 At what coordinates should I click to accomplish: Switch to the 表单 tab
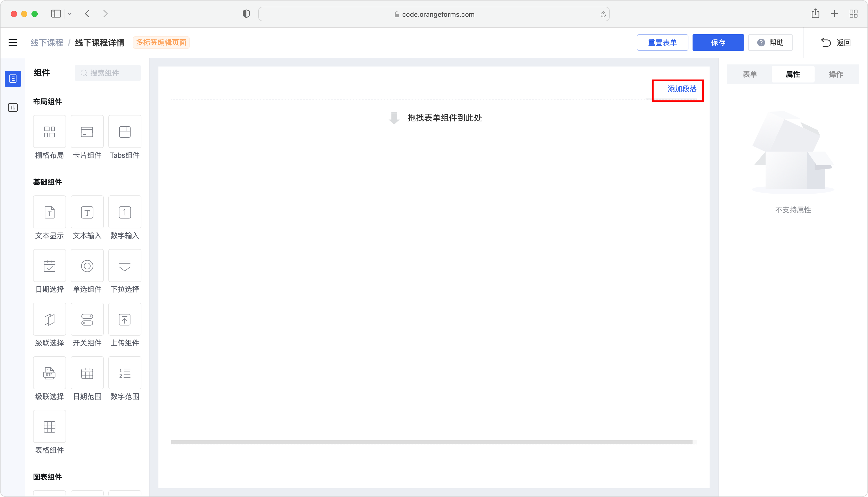pyautogui.click(x=750, y=74)
